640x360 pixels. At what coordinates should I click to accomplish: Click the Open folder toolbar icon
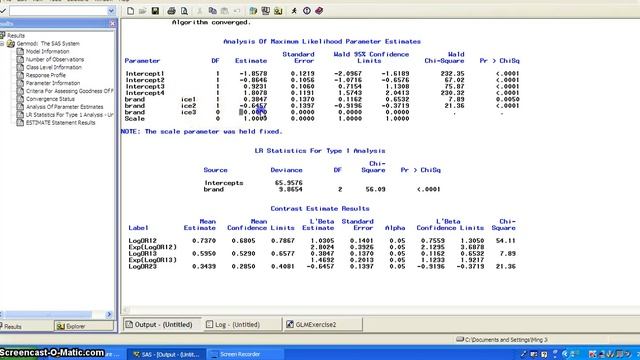pyautogui.click(x=142, y=11)
